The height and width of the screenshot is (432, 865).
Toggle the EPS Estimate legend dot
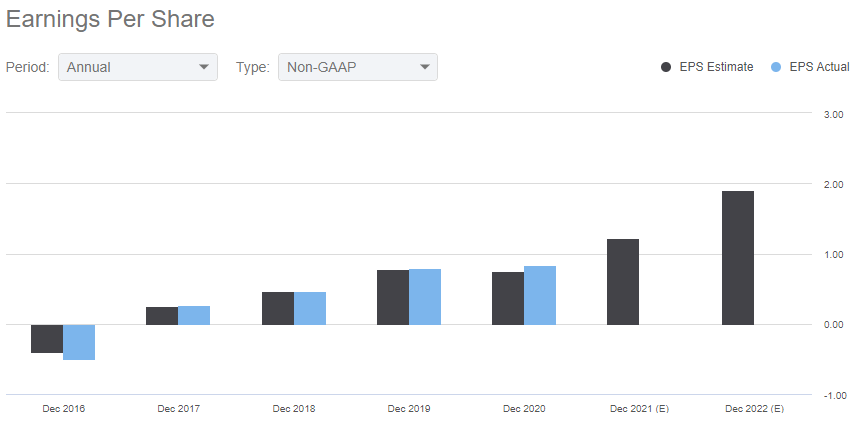click(666, 67)
